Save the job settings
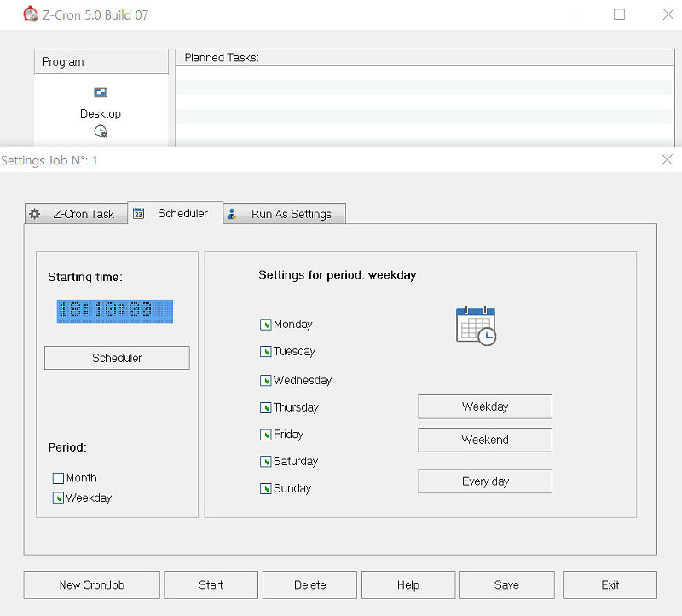 (x=507, y=585)
